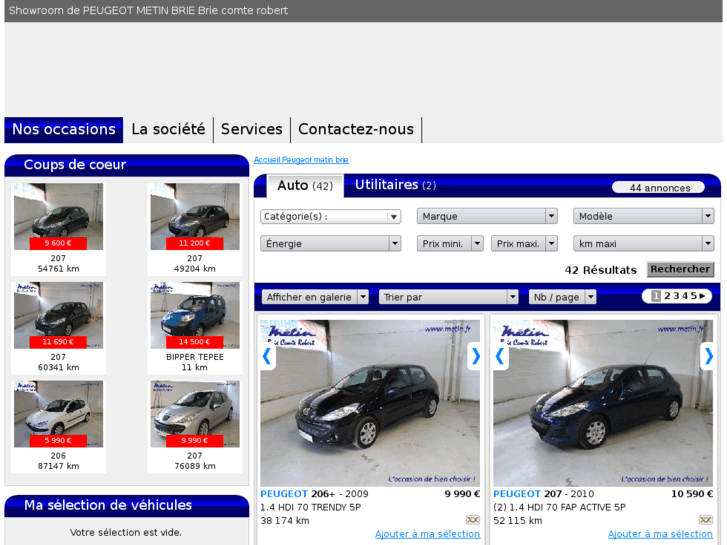The image size is (727, 545).
Task: Show next photo of the Peugeot 207 2010
Action: (708, 356)
